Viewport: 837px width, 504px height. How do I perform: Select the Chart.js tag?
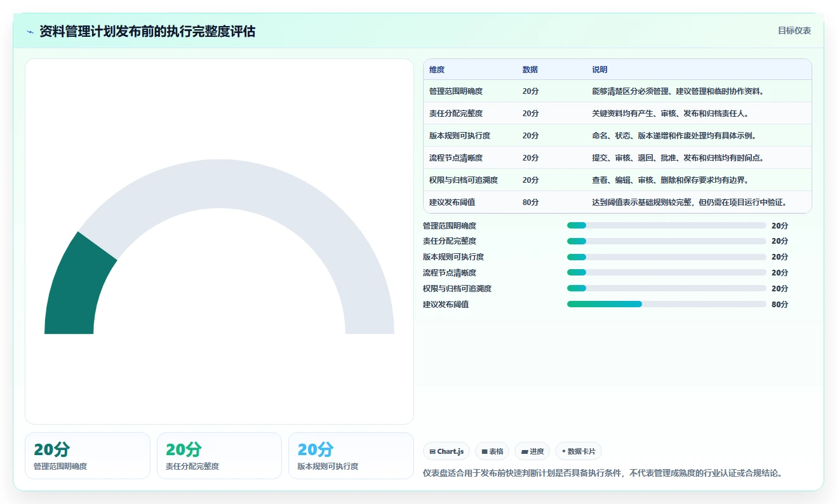[x=446, y=451]
